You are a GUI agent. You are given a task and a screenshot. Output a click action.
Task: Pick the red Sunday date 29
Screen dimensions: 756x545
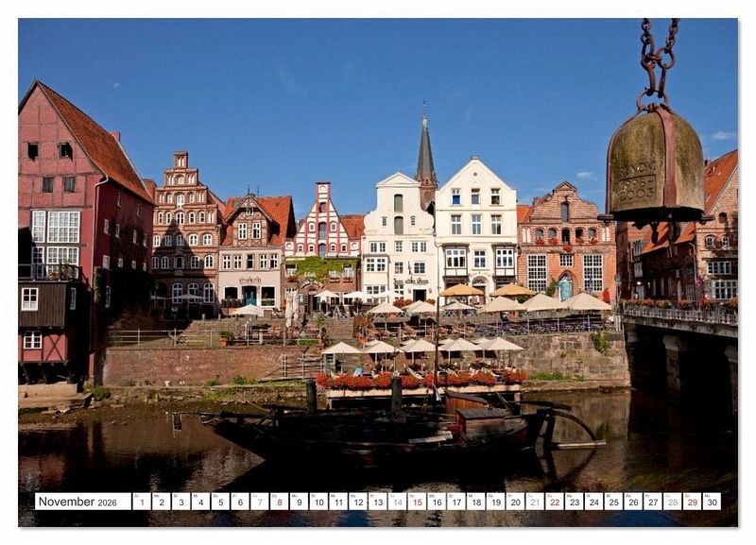click(x=692, y=502)
